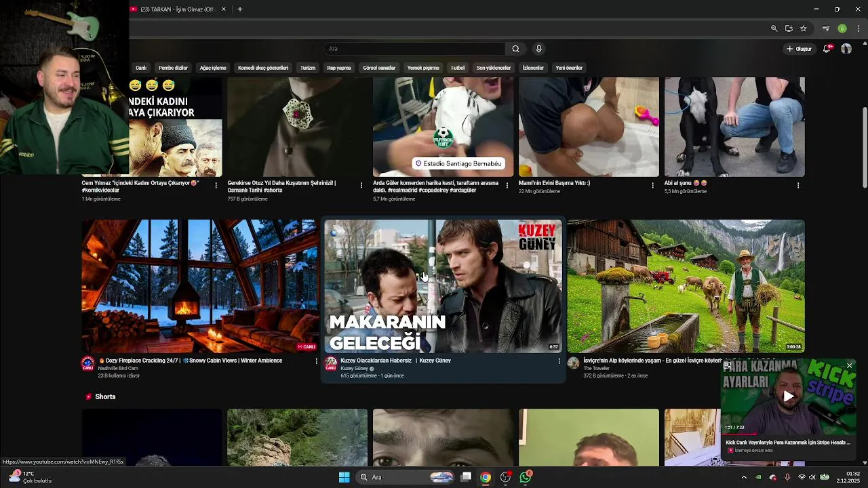This screenshot has width=868, height=488.
Task: Select the Pembe diziler filter chip
Action: [173, 68]
